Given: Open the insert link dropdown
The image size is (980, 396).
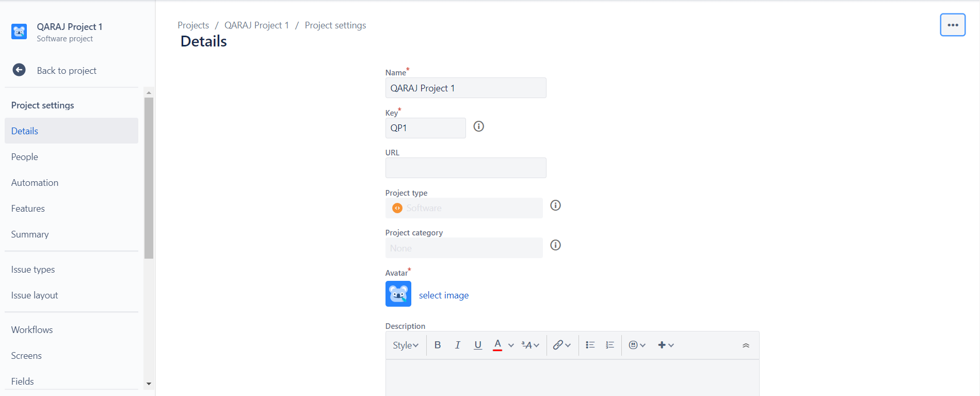Looking at the screenshot, I should pyautogui.click(x=561, y=345).
